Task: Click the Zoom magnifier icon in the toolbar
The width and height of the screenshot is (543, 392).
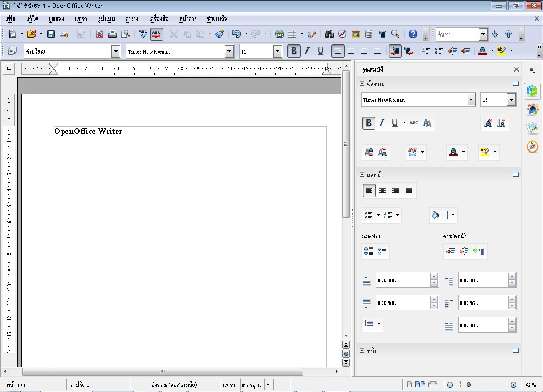Action: tap(395, 34)
